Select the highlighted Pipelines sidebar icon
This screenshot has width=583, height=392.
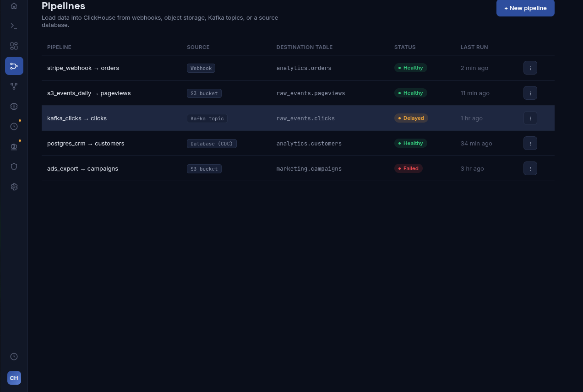point(14,66)
